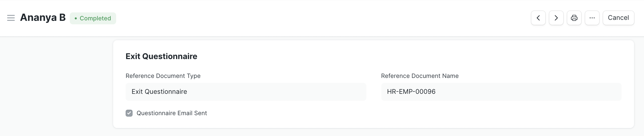Click the Completed status badge text
This screenshot has width=644, height=136.
(x=95, y=18)
